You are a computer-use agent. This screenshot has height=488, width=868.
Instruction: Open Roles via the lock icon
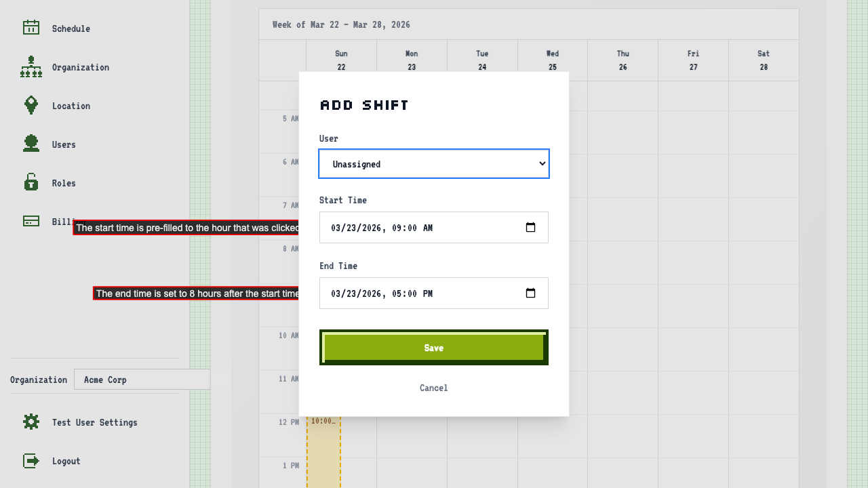pos(31,182)
